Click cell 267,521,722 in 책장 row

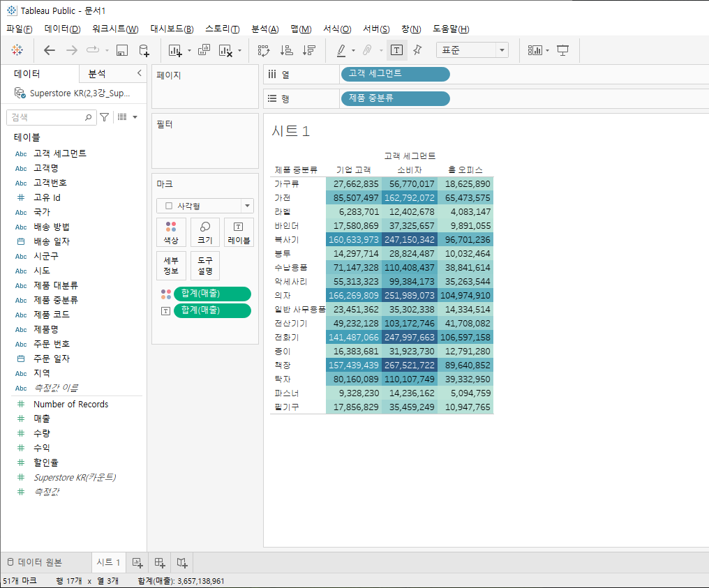click(x=410, y=365)
